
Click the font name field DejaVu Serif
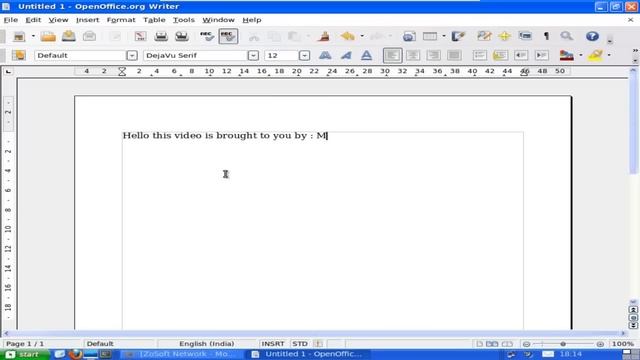coord(196,56)
